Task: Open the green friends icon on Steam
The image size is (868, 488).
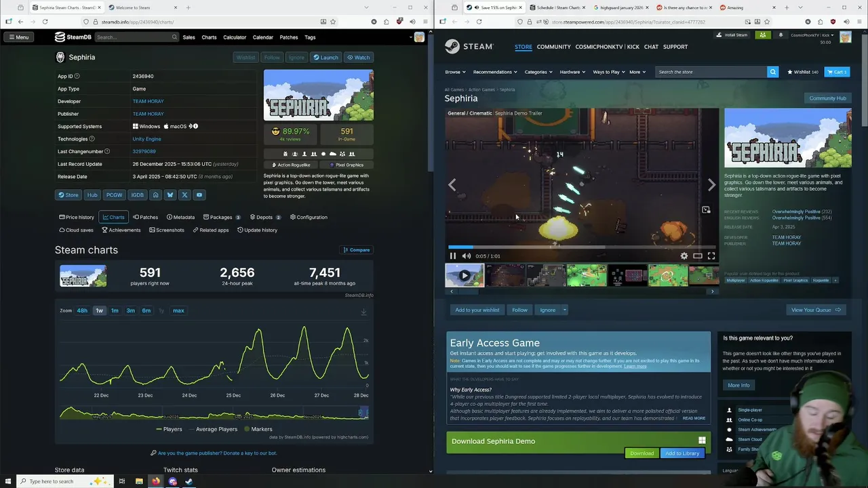Action: tap(763, 35)
